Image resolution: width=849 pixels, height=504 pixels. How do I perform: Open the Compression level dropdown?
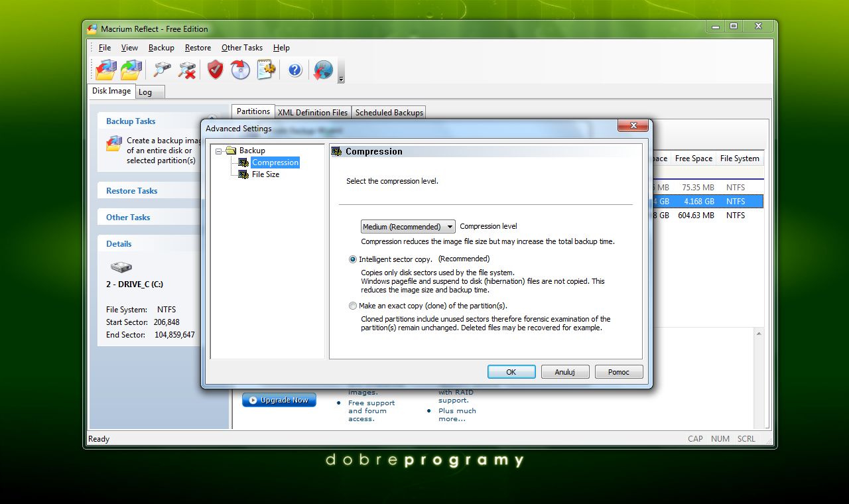408,226
